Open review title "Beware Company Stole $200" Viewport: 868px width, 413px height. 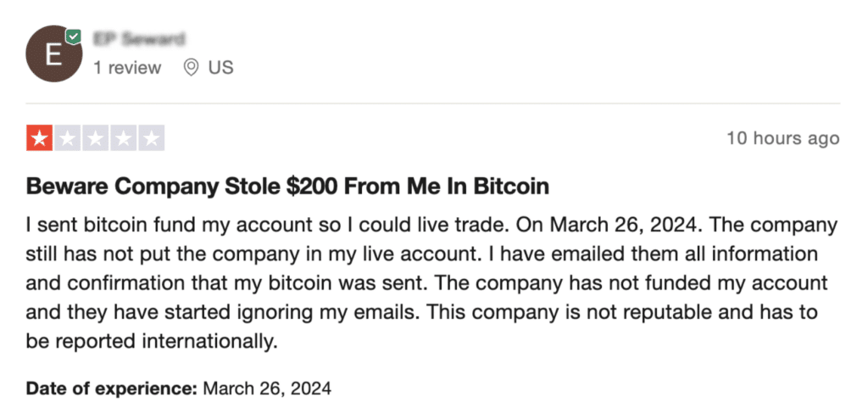(x=287, y=187)
